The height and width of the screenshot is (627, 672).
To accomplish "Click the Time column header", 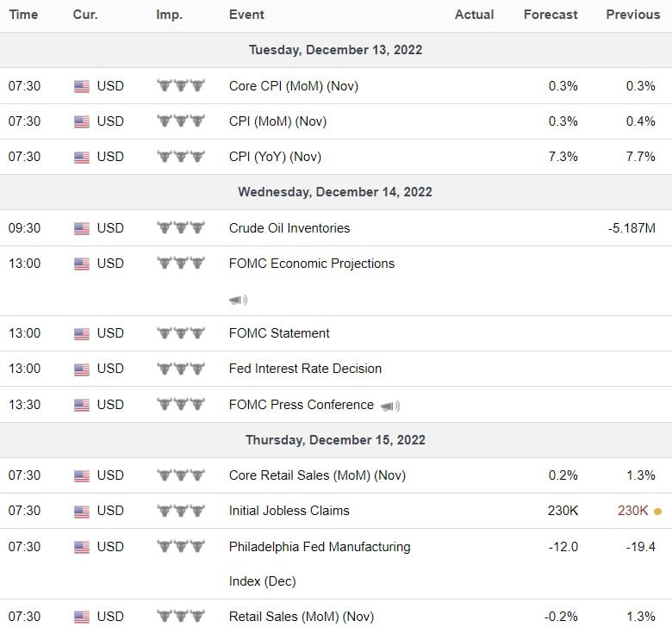I will tap(23, 15).
